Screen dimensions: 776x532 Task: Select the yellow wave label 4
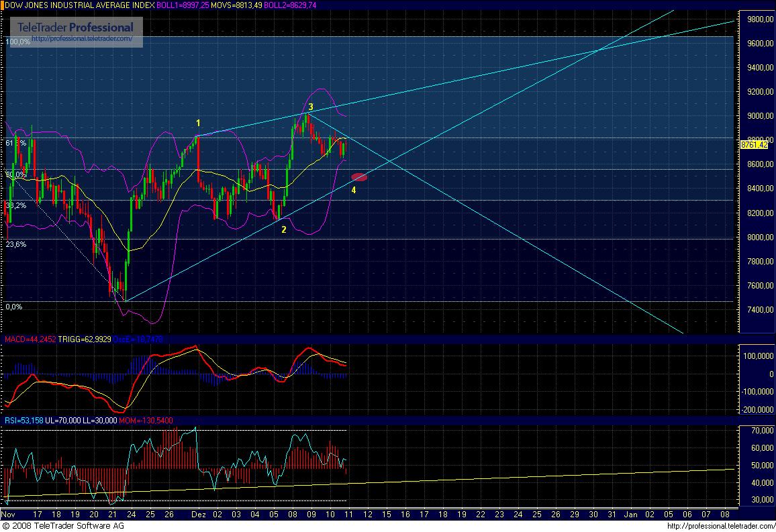pyautogui.click(x=353, y=191)
